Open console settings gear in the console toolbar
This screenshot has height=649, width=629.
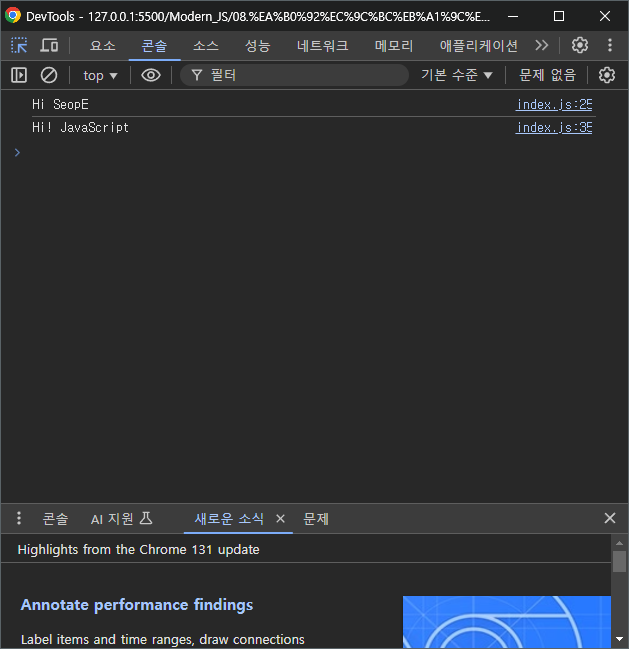click(606, 75)
